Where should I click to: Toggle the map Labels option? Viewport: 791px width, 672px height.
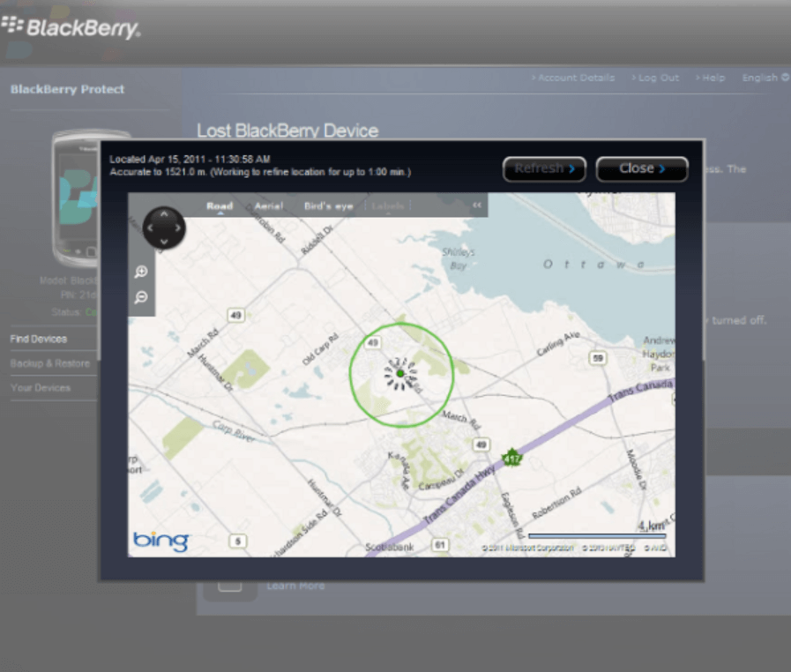point(388,206)
